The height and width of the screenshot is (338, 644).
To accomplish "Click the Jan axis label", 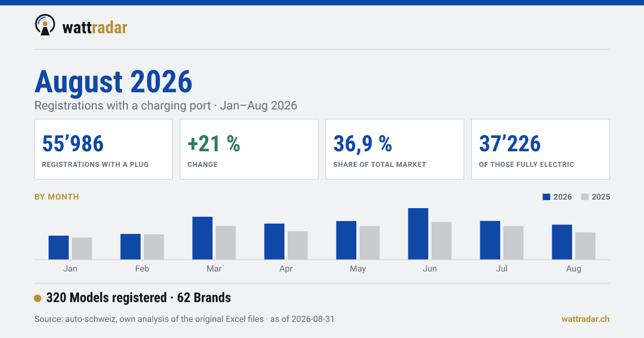I will tap(70, 269).
